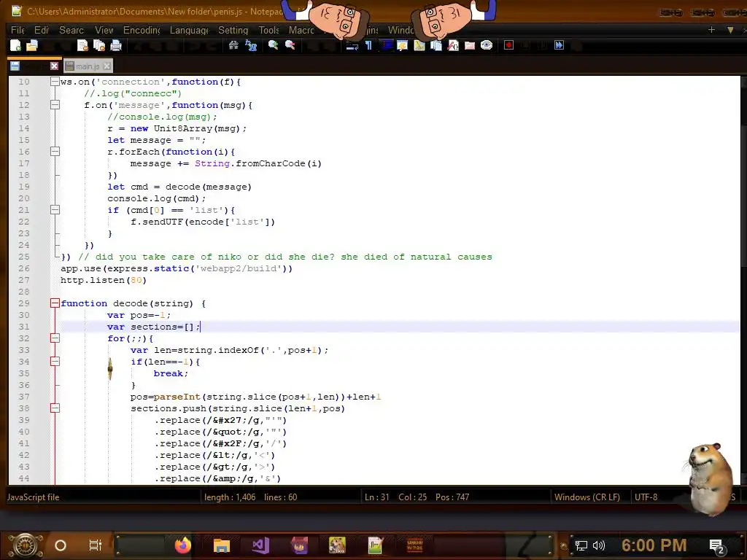Click the Close document toolbar icon

(x=82, y=46)
